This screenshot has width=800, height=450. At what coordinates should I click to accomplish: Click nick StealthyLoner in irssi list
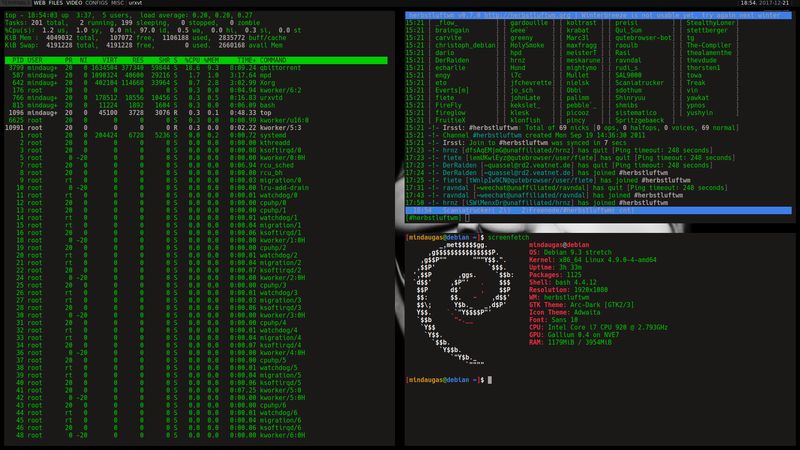click(711, 23)
